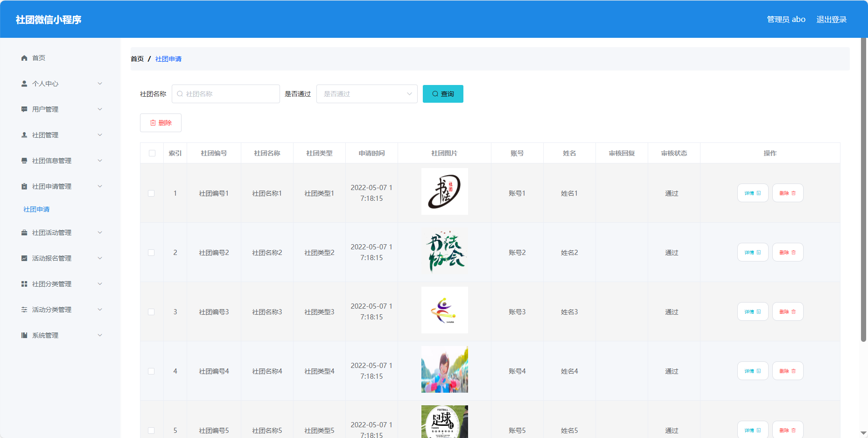Click the grid icon beside 社团分类管理
868x438 pixels.
(x=24, y=284)
